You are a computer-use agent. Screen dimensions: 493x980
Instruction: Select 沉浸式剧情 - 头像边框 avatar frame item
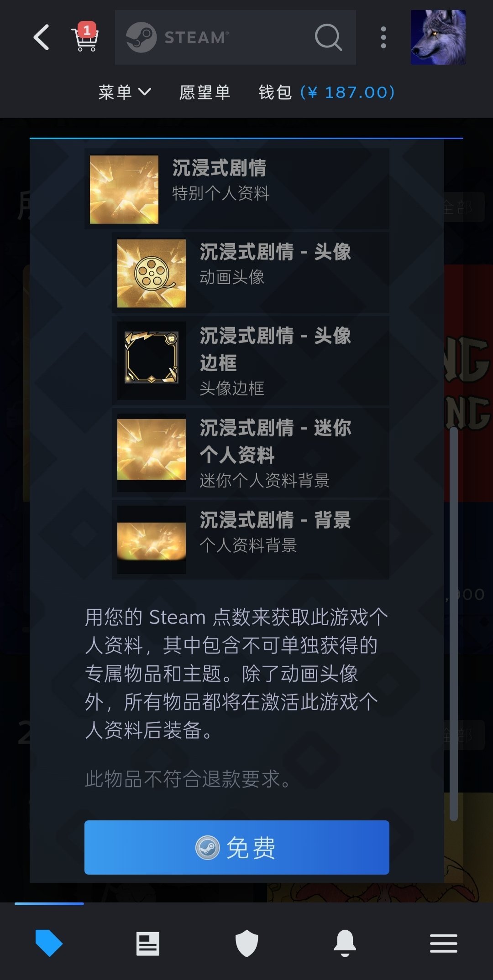251,360
